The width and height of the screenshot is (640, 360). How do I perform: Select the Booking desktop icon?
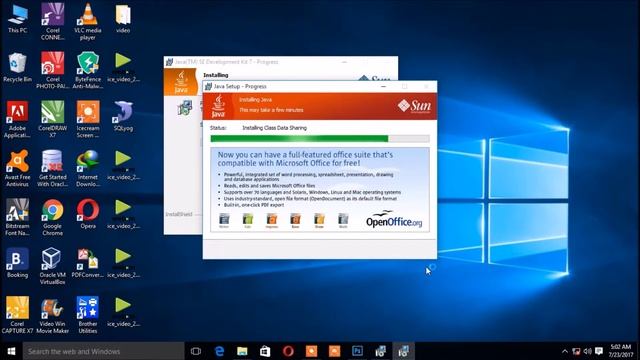point(17,263)
